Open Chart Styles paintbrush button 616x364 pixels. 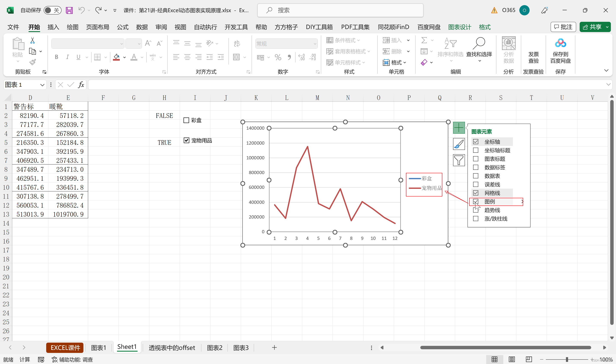point(459,144)
